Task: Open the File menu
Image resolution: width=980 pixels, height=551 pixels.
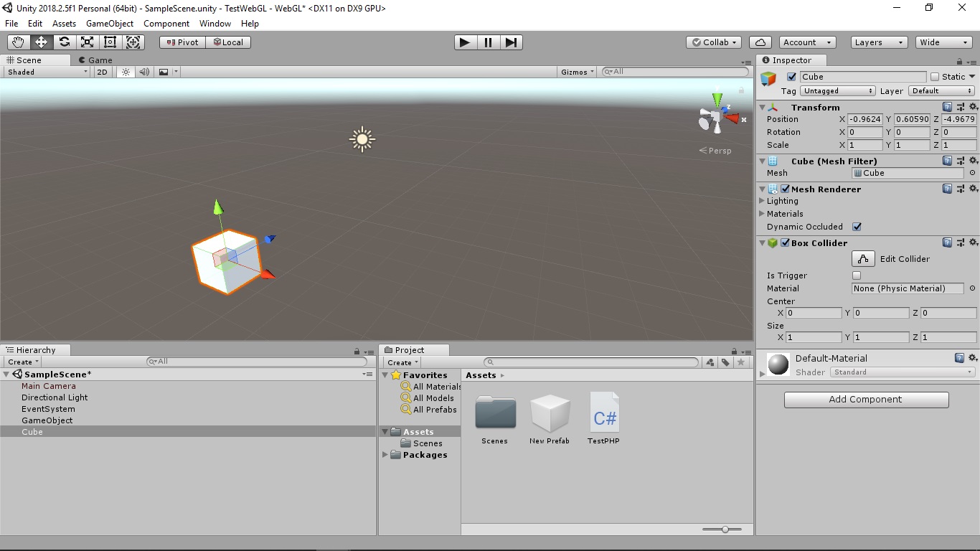Action: (x=11, y=23)
